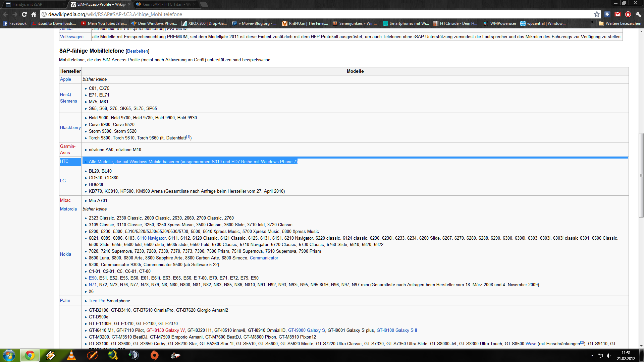Go back with the browser back arrow
The image size is (644, 362).
[x=6, y=14]
